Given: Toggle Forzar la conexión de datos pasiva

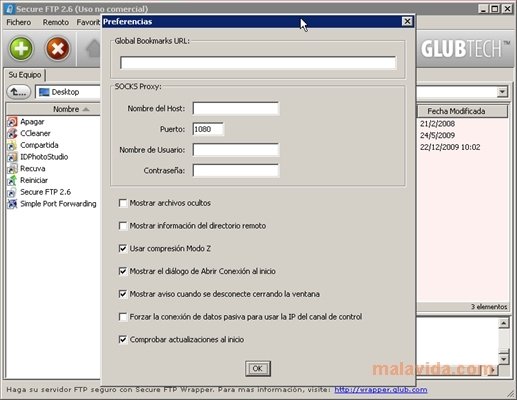Looking at the screenshot, I should point(123,317).
